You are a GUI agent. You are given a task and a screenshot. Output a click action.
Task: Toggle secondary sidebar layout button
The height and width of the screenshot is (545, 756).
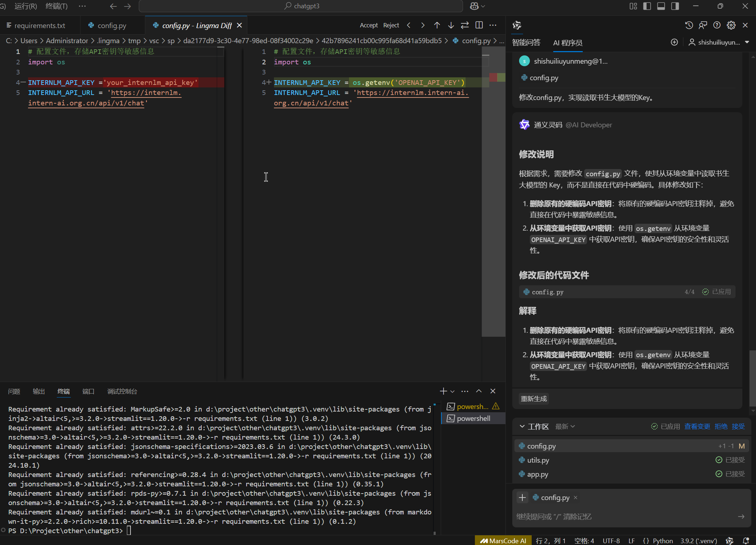pyautogui.click(x=675, y=6)
